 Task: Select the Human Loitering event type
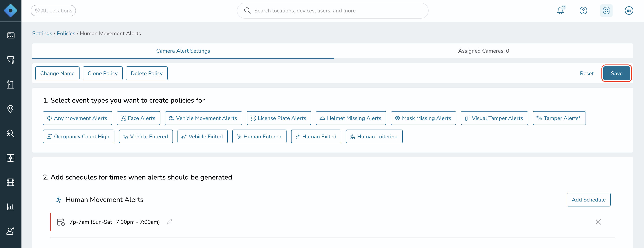[x=374, y=136]
